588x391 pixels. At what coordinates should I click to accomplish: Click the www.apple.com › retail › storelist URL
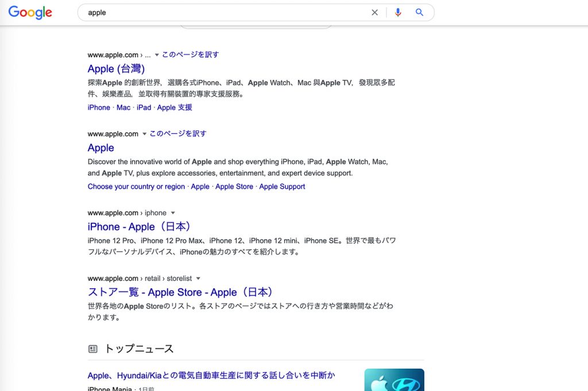pyautogui.click(x=140, y=278)
